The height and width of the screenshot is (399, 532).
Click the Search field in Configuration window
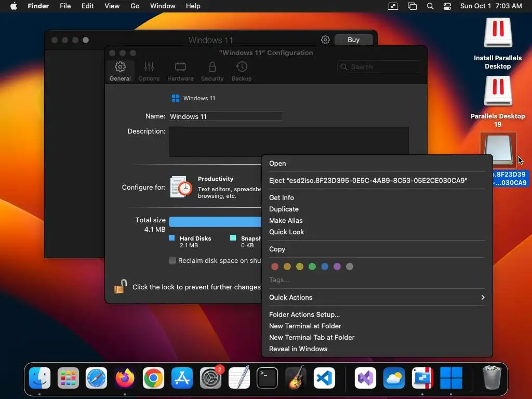[380, 67]
